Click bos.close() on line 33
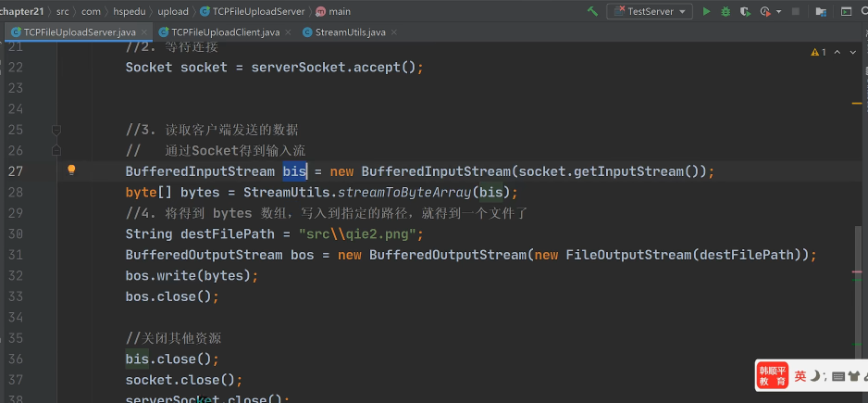The image size is (868, 403). click(x=168, y=296)
